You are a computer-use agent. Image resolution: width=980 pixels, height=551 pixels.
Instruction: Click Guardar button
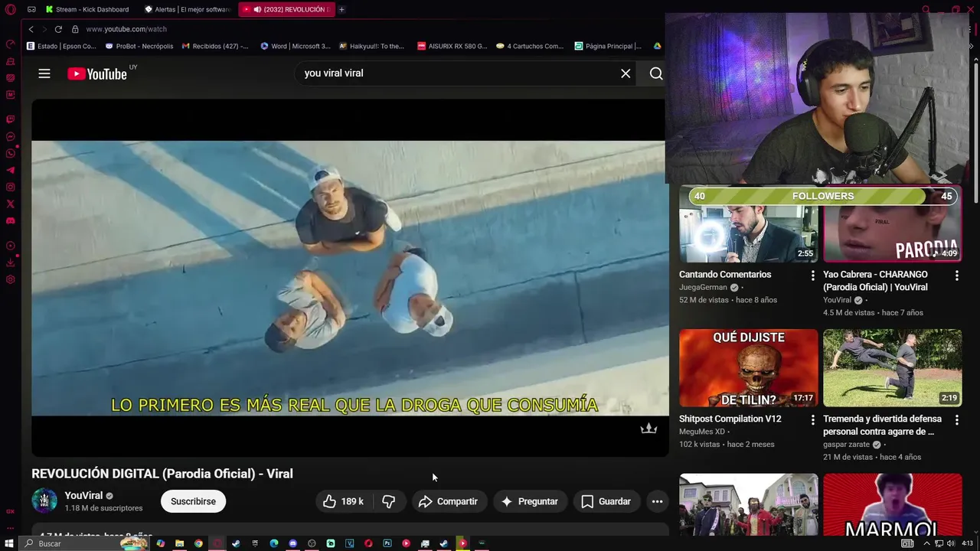(x=606, y=501)
